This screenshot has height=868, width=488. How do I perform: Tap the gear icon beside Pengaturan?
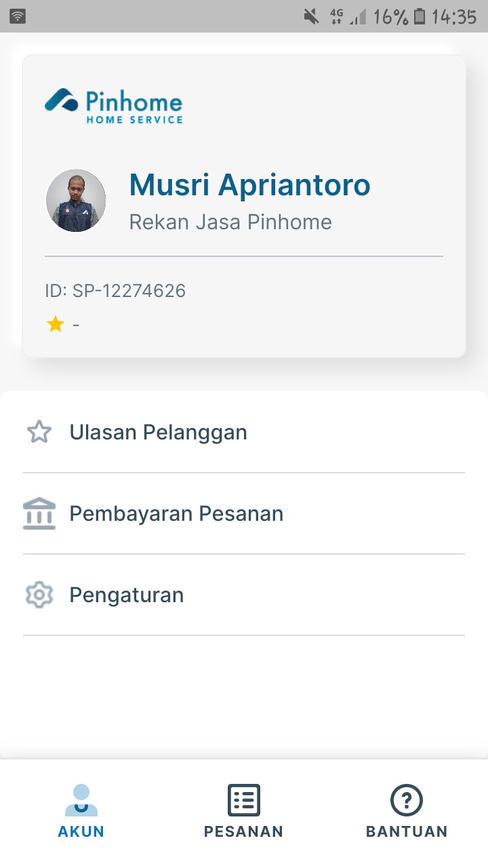(x=39, y=595)
